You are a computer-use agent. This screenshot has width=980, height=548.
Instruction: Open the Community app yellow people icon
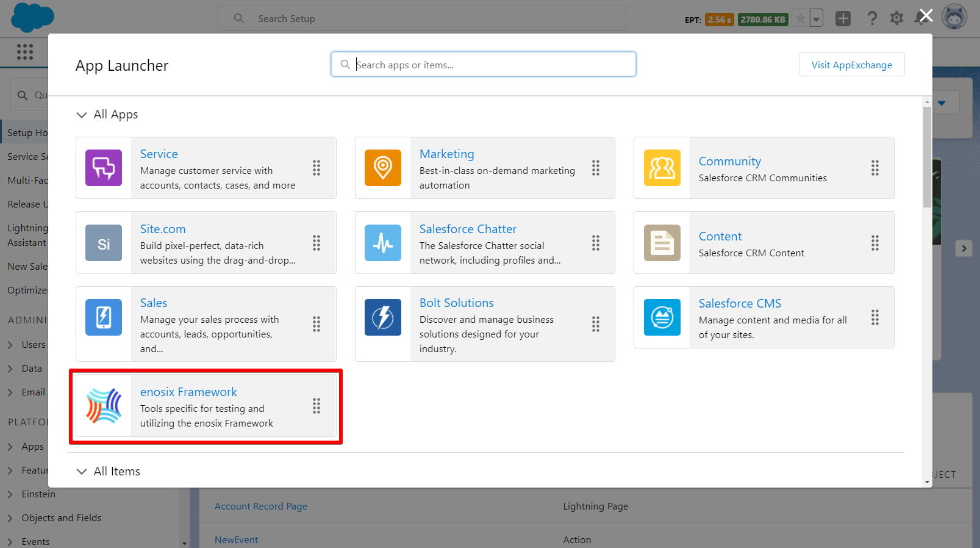(662, 168)
